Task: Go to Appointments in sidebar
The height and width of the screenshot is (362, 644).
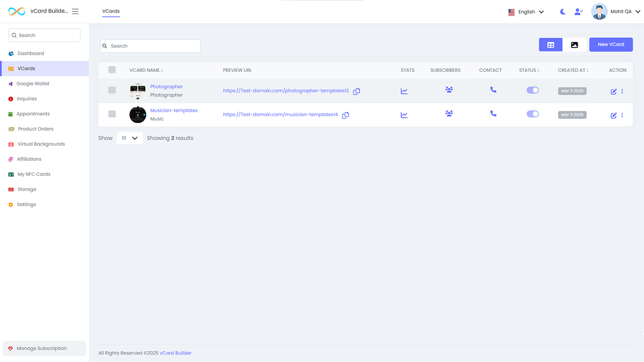Action: click(33, 114)
